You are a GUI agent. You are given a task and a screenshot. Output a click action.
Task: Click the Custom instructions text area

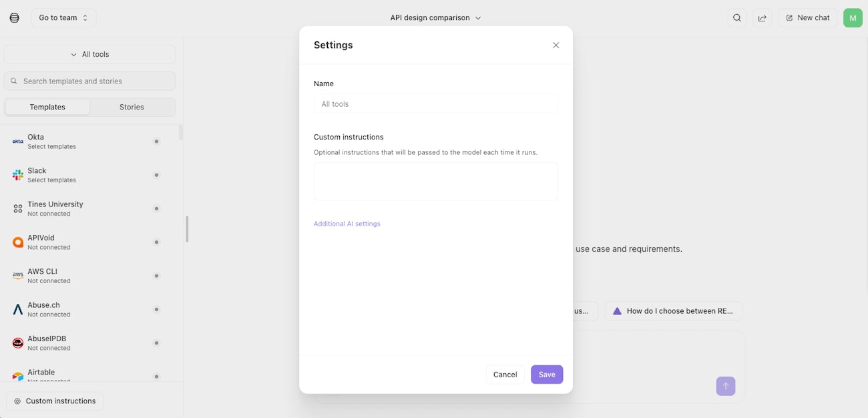435,181
